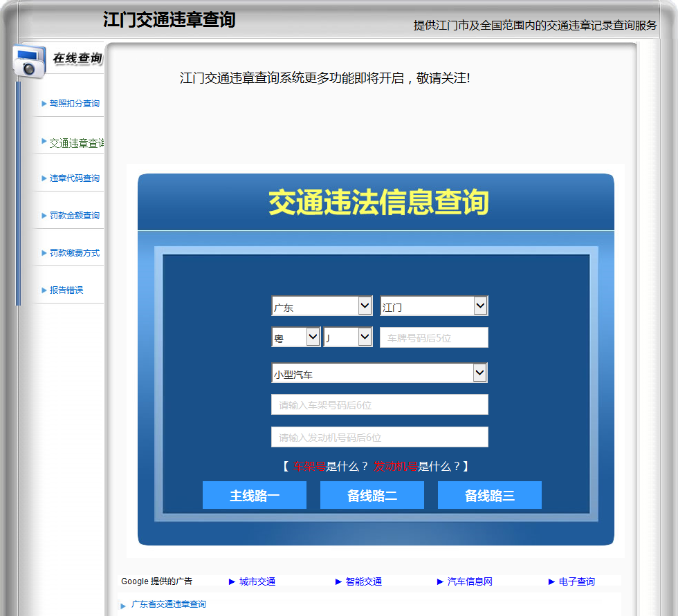Click the arrow icon before 汽车信息网

coord(440,582)
